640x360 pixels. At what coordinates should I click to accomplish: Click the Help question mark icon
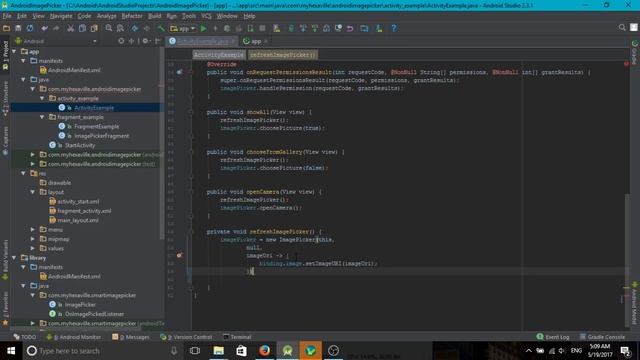pyautogui.click(x=394, y=28)
